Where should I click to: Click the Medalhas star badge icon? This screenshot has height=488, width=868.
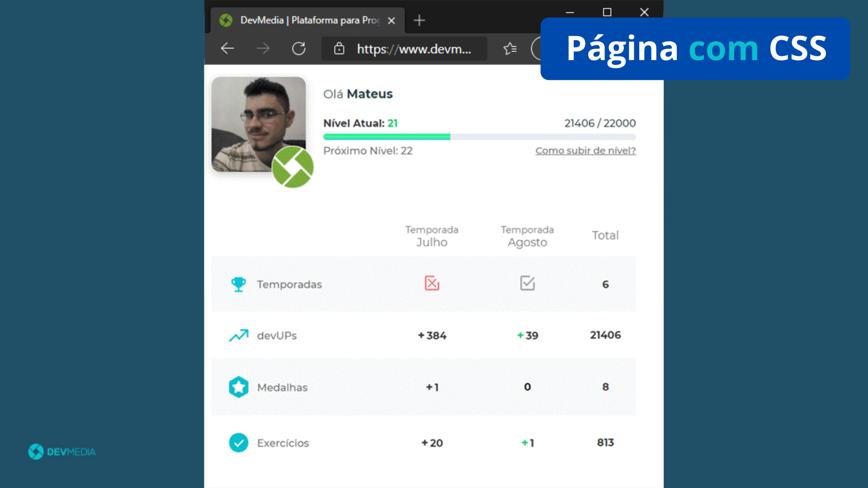click(238, 387)
